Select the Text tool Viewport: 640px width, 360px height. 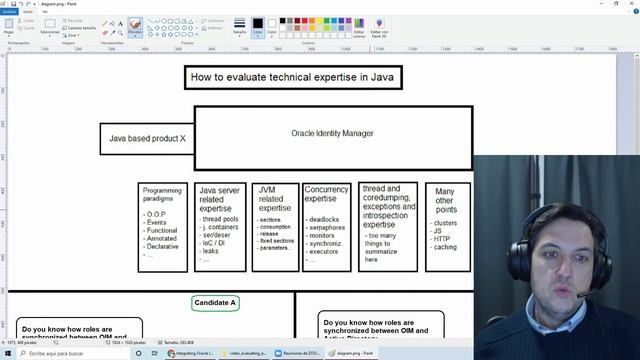(x=120, y=24)
